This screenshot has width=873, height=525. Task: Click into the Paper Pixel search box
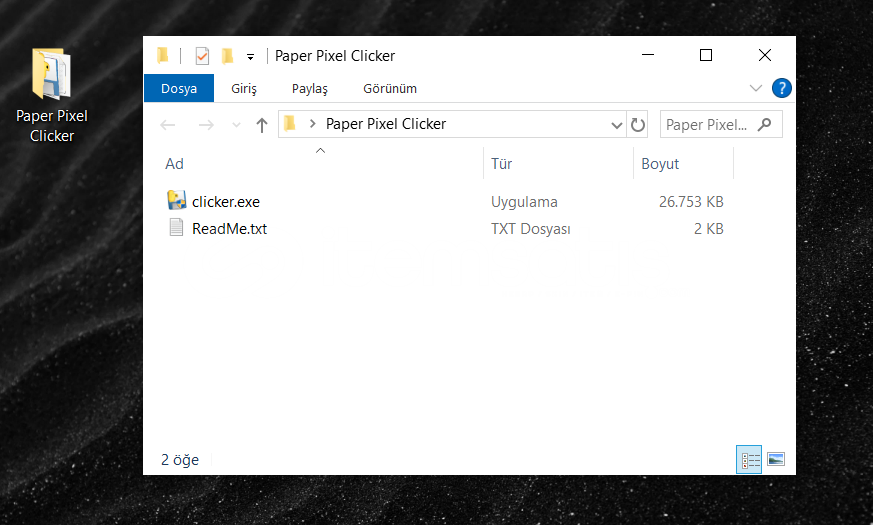tap(708, 125)
